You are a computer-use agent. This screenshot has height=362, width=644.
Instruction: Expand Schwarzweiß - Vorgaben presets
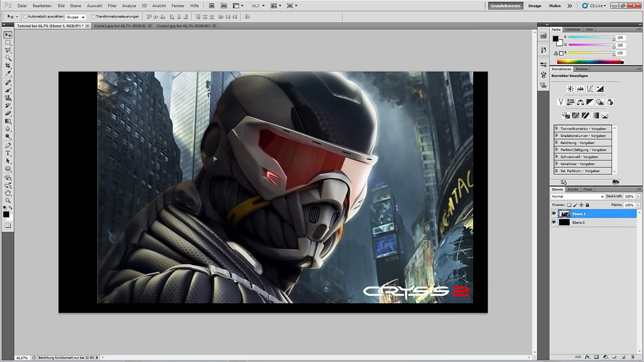click(556, 157)
